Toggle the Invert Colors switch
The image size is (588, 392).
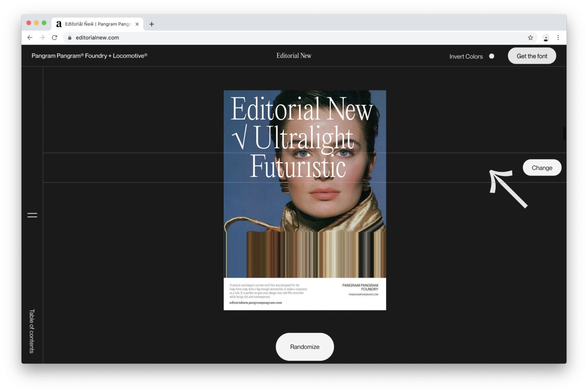492,56
